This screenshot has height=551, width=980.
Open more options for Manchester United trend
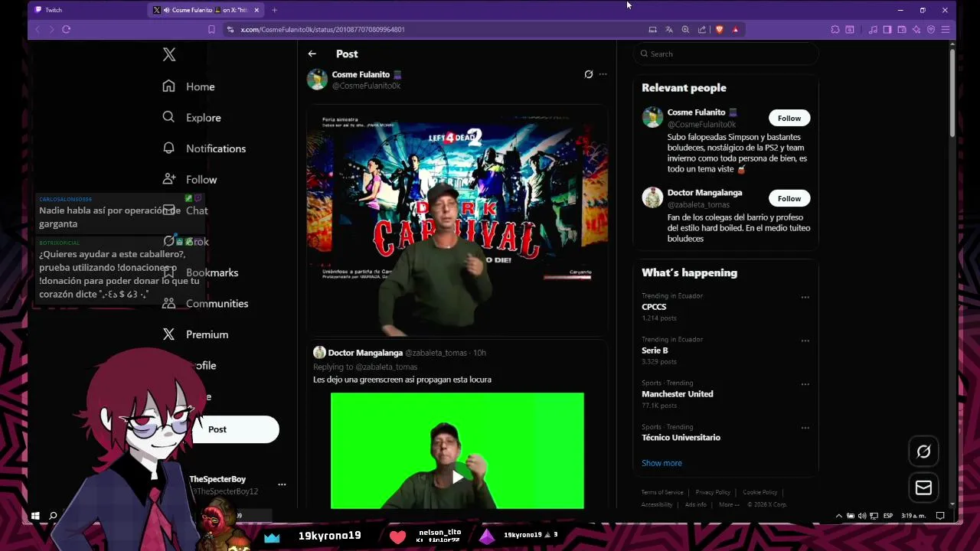pyautogui.click(x=805, y=384)
